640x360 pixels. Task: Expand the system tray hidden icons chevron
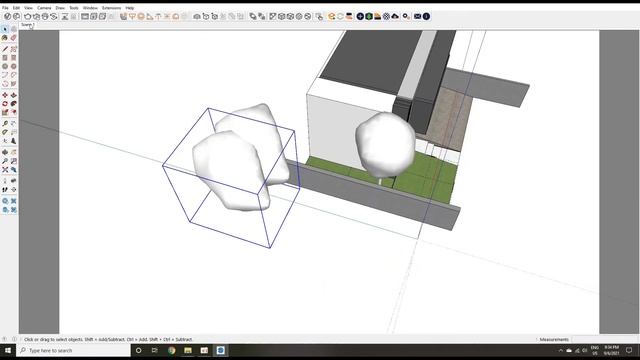click(560, 350)
